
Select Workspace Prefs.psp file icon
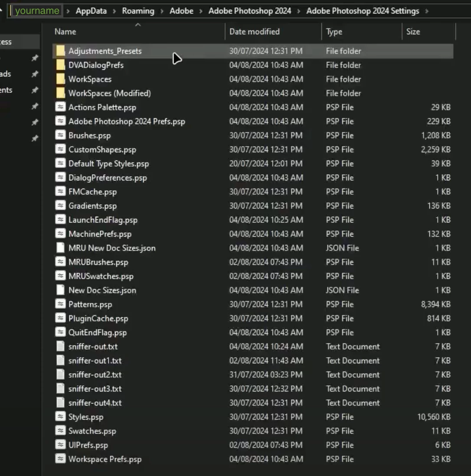(x=60, y=459)
